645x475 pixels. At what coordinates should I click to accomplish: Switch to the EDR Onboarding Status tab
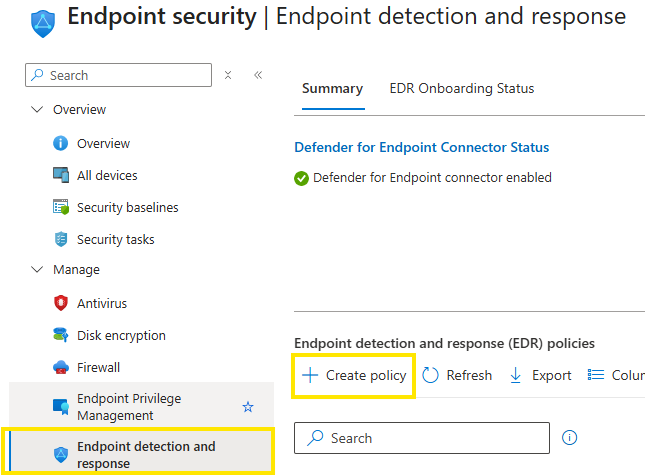point(461,89)
